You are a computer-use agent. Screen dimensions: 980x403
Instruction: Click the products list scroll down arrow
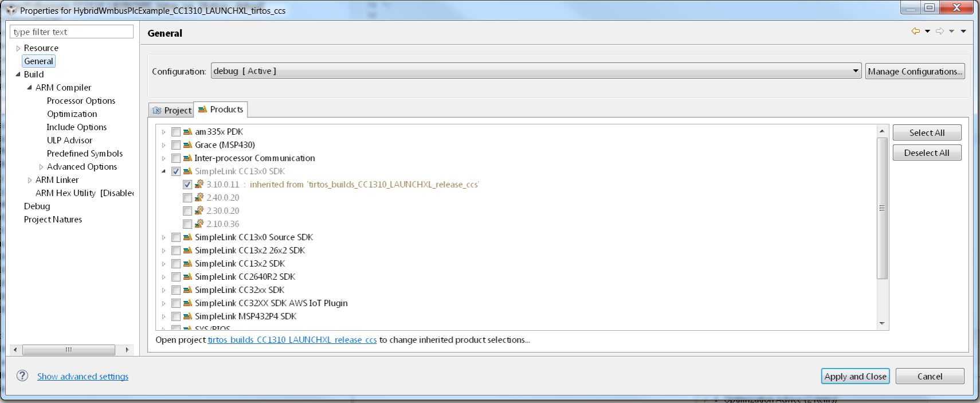point(882,324)
